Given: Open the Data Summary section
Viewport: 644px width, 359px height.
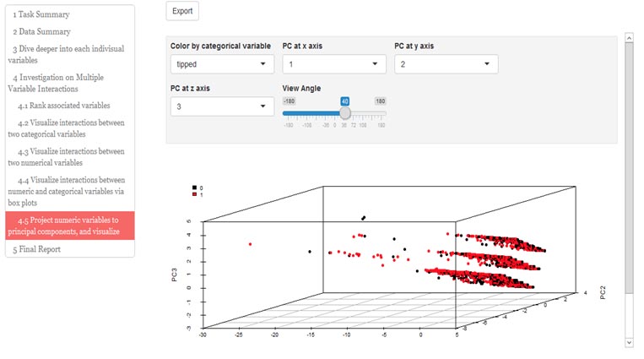Looking at the screenshot, I should pyautogui.click(x=41, y=31).
